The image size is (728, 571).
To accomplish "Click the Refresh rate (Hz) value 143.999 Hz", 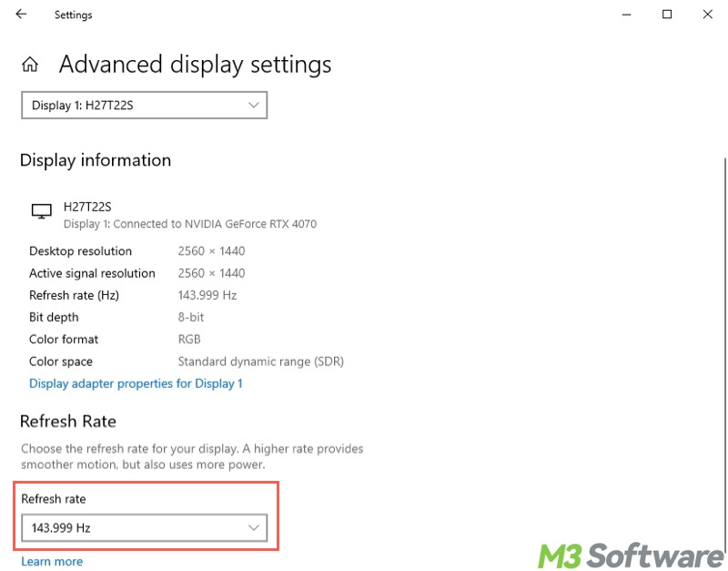I will (207, 295).
